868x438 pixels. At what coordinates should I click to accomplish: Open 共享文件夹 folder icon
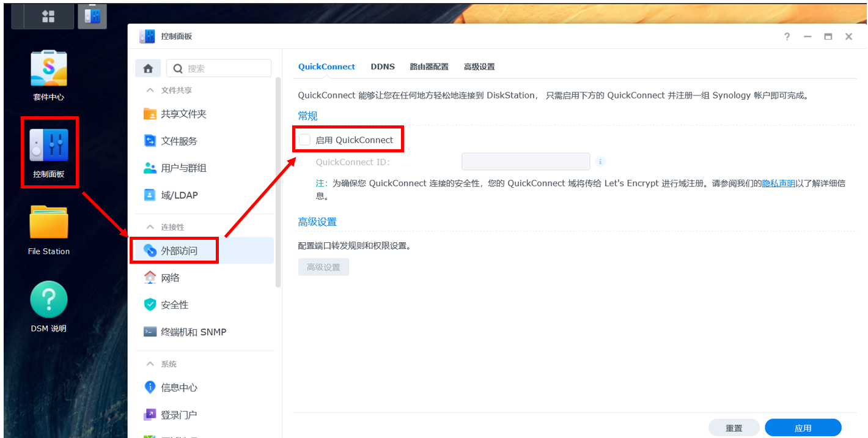click(150, 114)
